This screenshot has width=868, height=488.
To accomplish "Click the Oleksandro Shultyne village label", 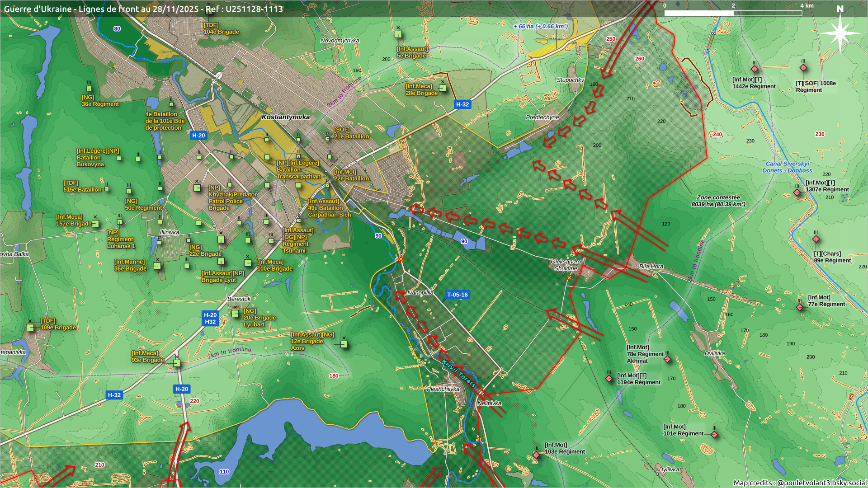I will [566, 265].
